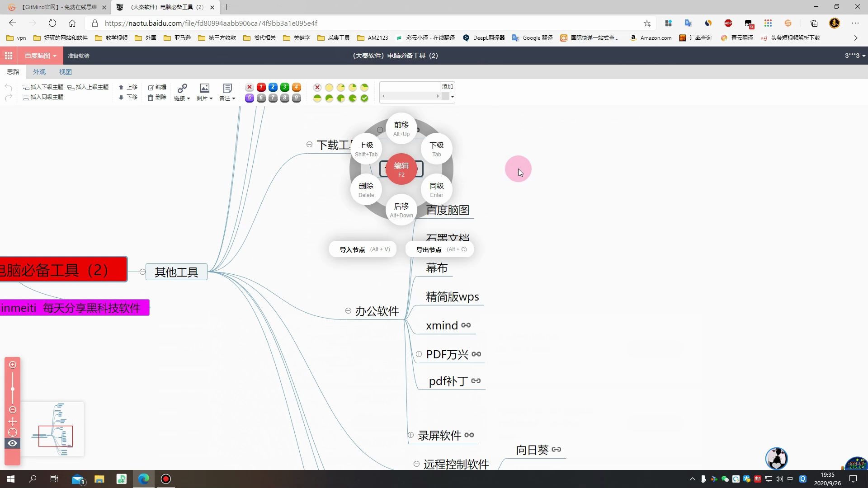Click the picture insert icon
This screenshot has width=868, height=488.
tap(205, 88)
